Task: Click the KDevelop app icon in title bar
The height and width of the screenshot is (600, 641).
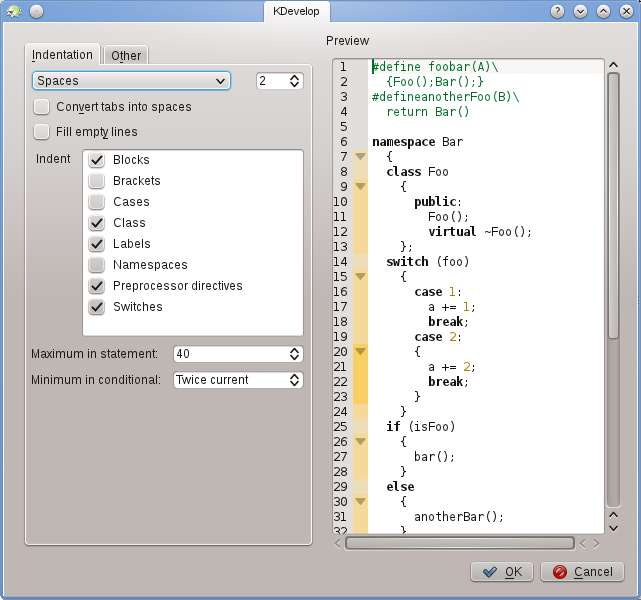Action: 13,11
